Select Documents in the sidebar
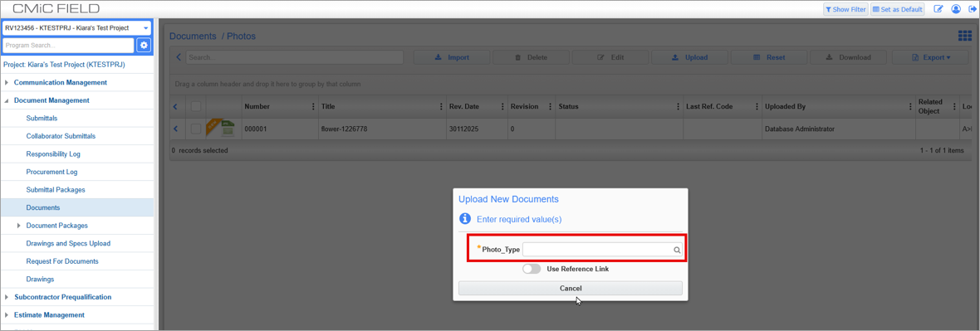Image resolution: width=980 pixels, height=331 pixels. click(77, 207)
